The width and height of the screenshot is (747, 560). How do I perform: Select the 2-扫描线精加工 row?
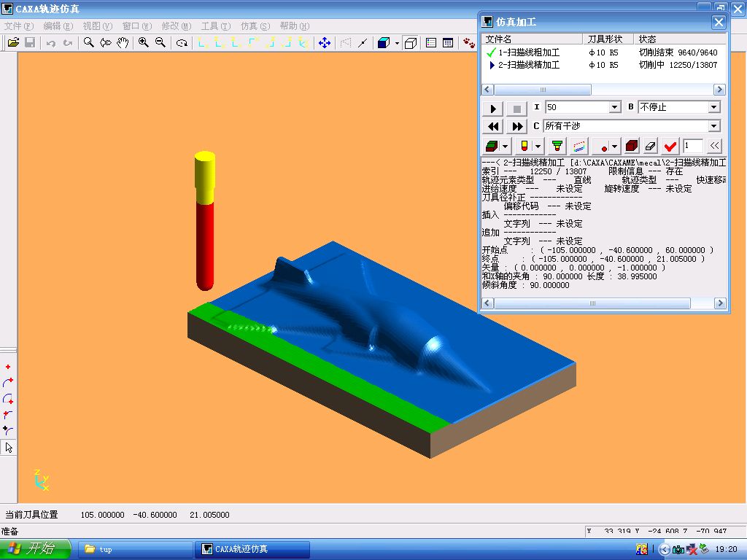point(603,65)
